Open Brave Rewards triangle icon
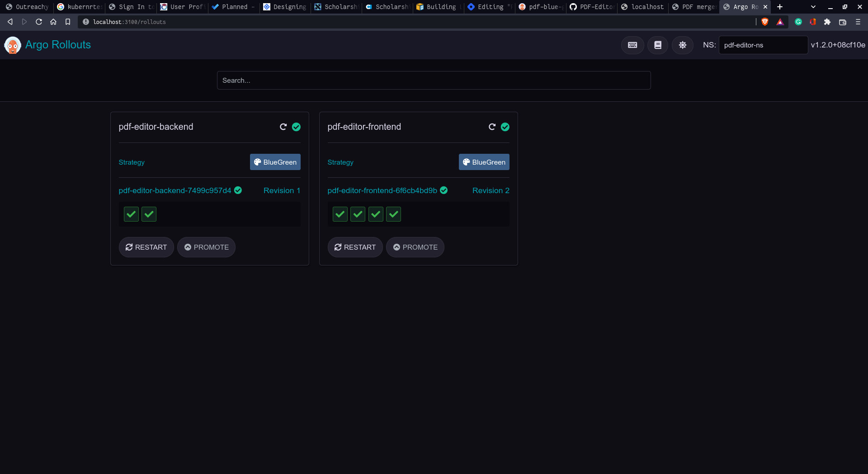This screenshot has height=474, width=868. (x=780, y=22)
